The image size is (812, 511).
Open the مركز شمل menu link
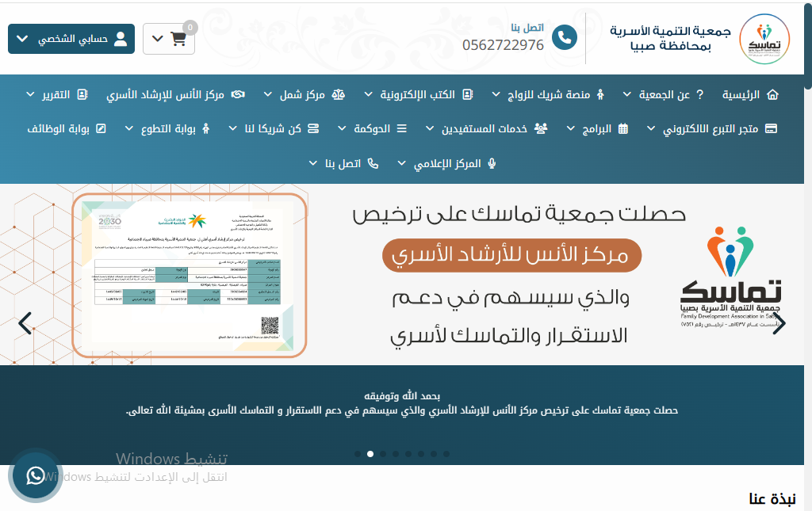pyautogui.click(x=302, y=94)
